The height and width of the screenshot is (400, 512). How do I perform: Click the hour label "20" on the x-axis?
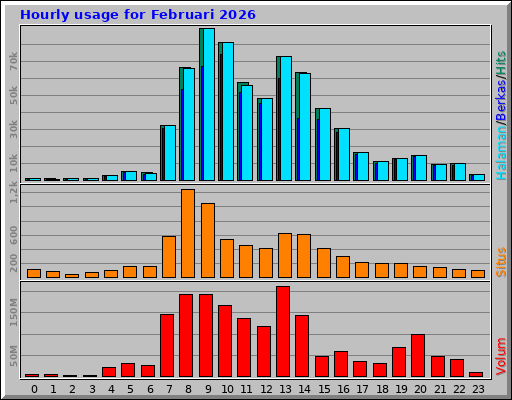point(420,389)
